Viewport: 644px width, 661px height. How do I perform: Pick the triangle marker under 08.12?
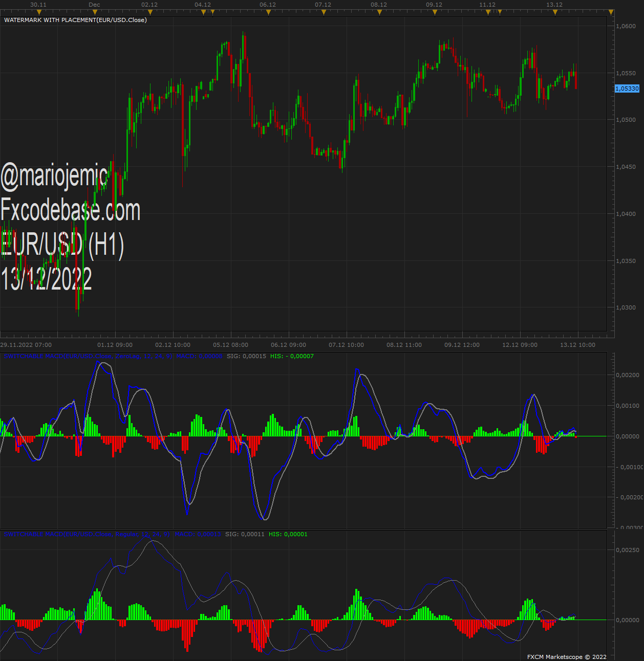pyautogui.click(x=379, y=12)
